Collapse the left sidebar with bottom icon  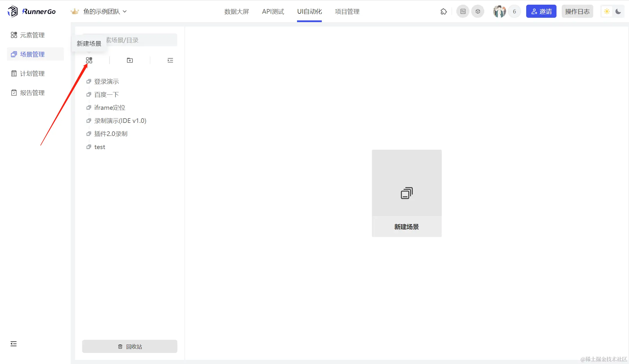pos(13,344)
